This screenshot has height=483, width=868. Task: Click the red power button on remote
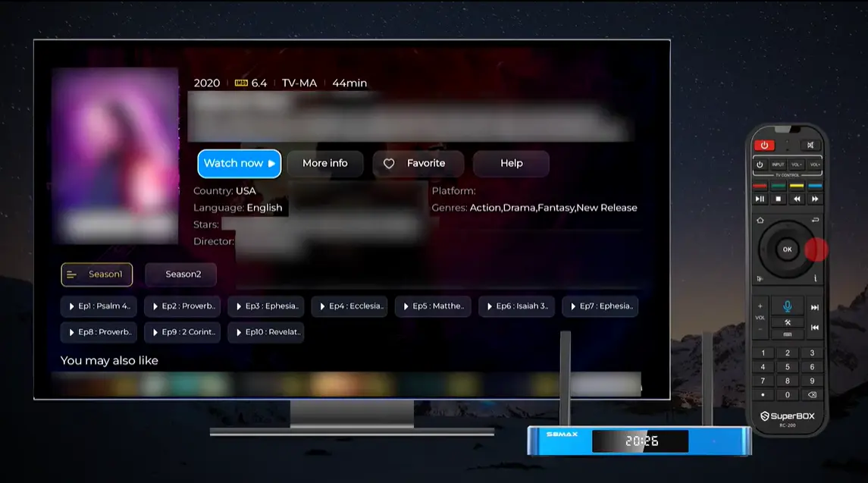[x=764, y=145]
